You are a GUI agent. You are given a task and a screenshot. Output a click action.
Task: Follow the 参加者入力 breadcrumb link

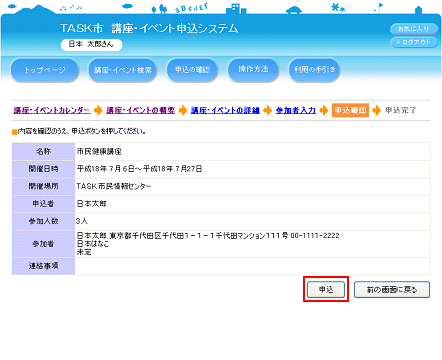pyautogui.click(x=295, y=110)
